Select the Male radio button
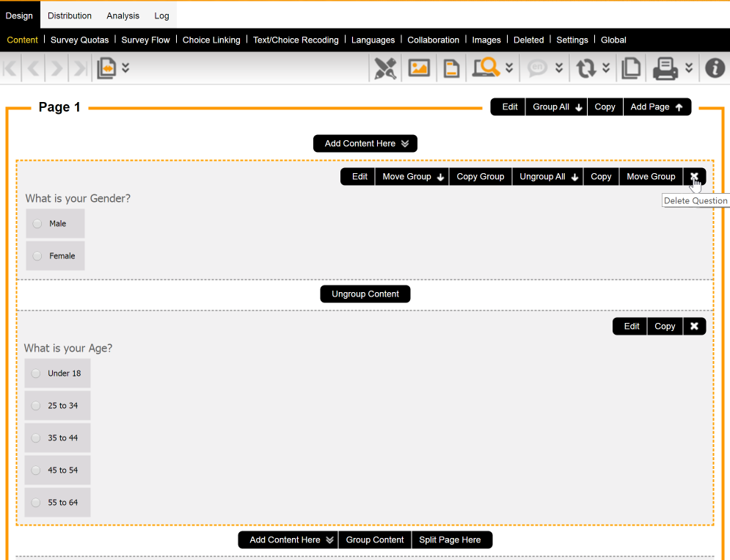 [37, 223]
